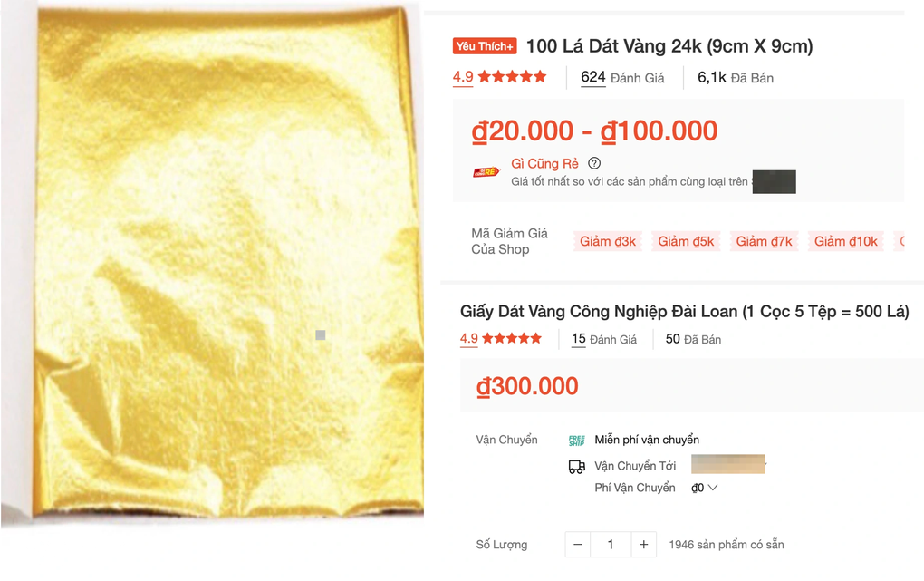Open the 15 Đánh Giá reviews link
Image resolution: width=924 pixels, height=581 pixels.
pyautogui.click(x=604, y=339)
